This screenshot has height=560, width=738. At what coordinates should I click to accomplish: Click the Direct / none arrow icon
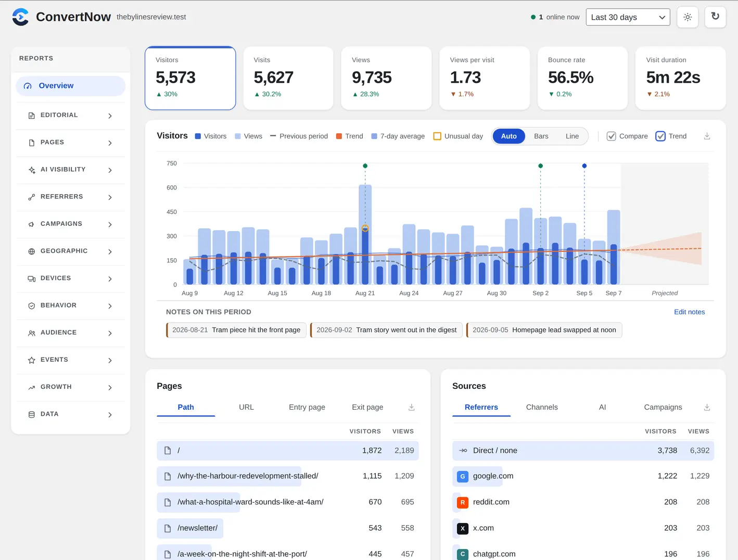click(463, 451)
